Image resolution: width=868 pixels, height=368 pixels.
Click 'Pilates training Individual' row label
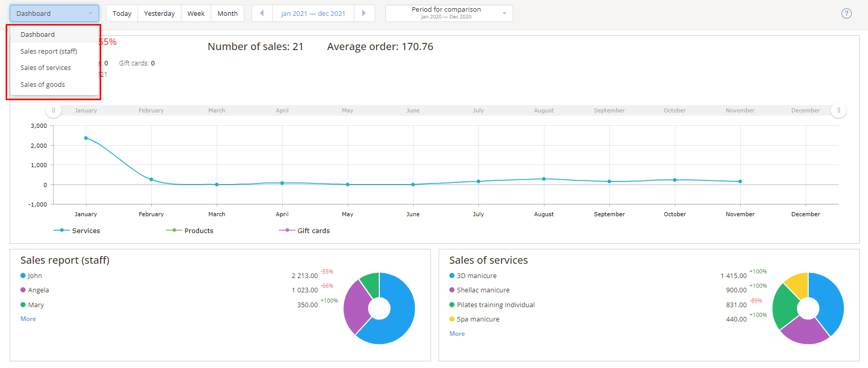(x=496, y=305)
